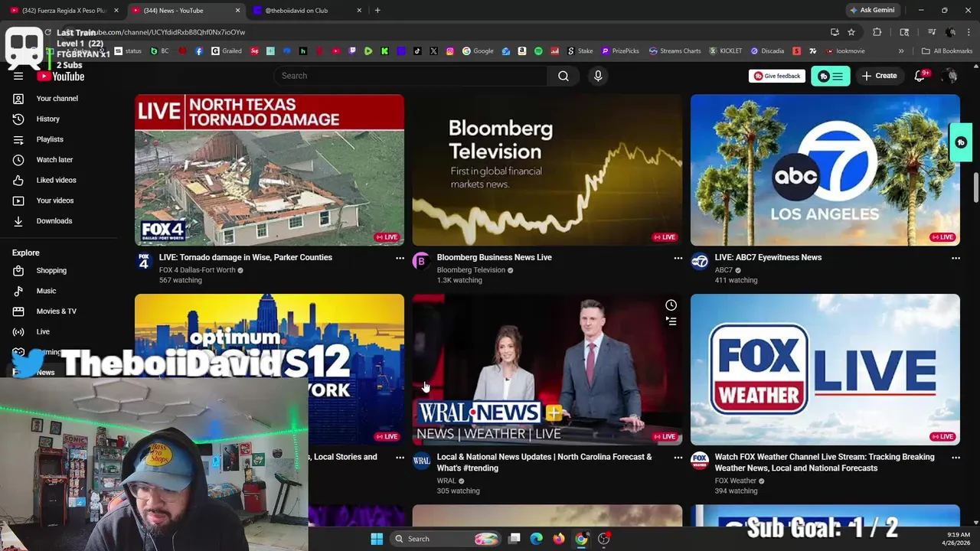
Task: Play the ABC7 Los Angeles thumbnail
Action: pyautogui.click(x=825, y=170)
